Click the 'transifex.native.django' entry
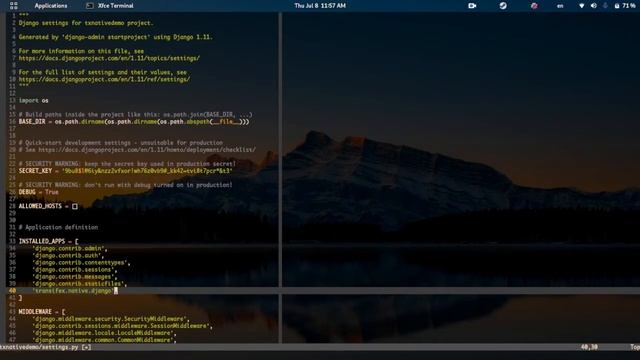 (73, 291)
